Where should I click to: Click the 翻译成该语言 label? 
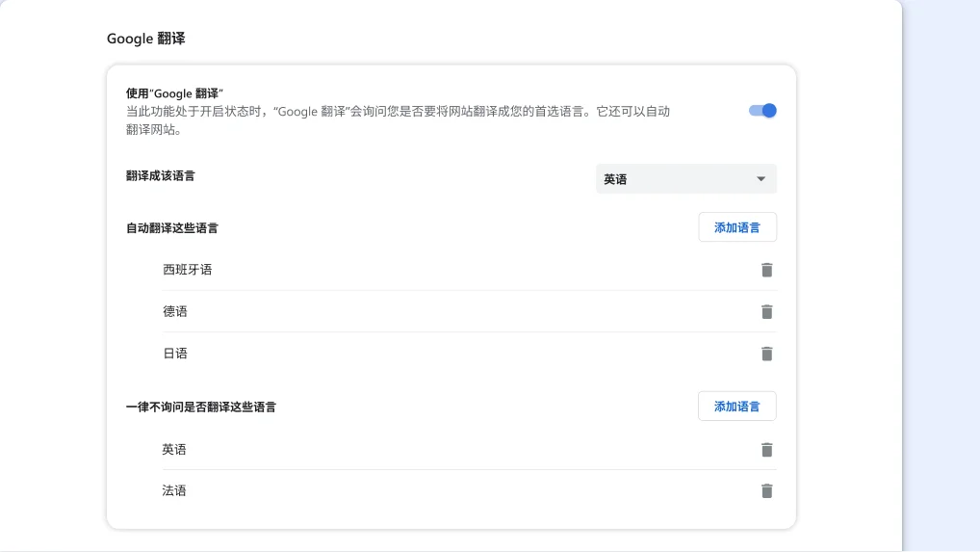(x=161, y=175)
